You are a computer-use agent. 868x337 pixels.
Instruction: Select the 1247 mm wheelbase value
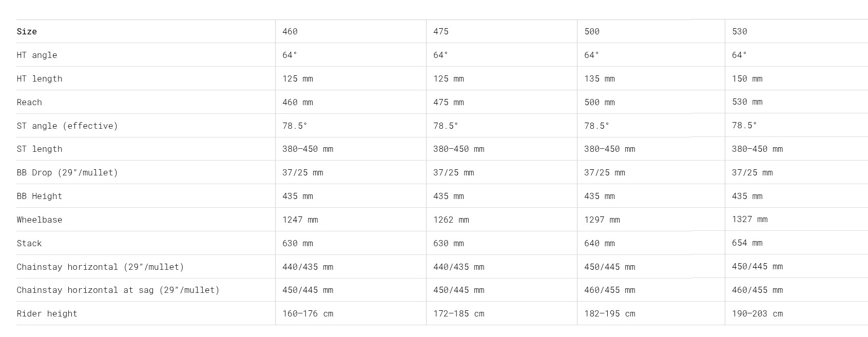tap(300, 220)
